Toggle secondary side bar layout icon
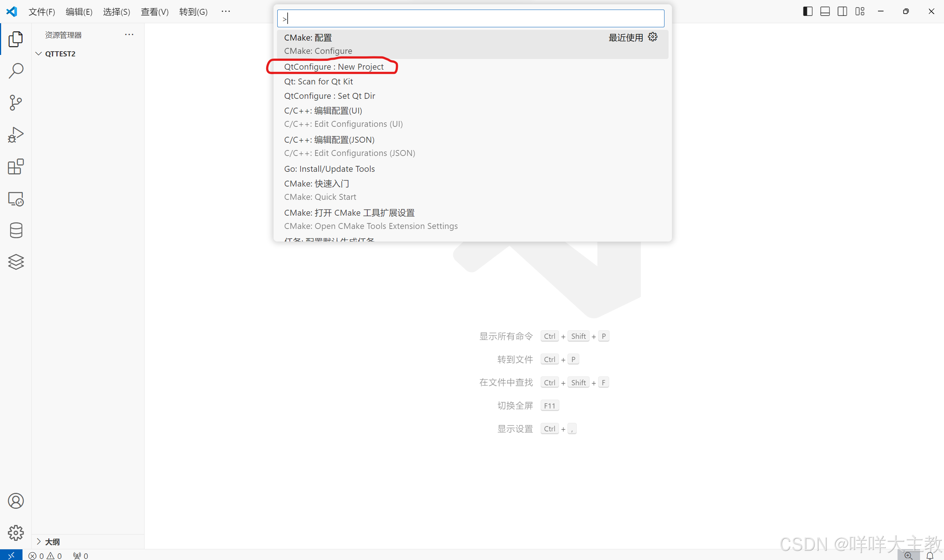This screenshot has width=944, height=560. click(842, 11)
